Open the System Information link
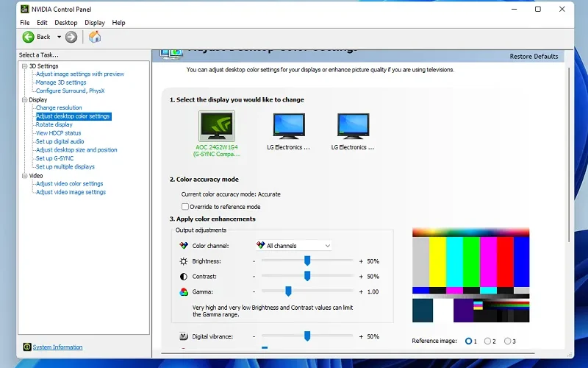 coord(57,347)
